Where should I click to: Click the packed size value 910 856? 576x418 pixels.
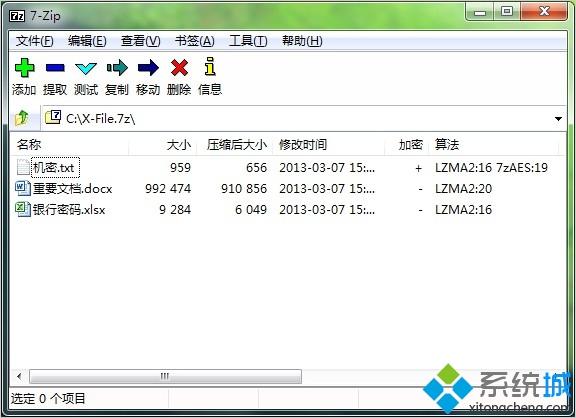pos(244,189)
